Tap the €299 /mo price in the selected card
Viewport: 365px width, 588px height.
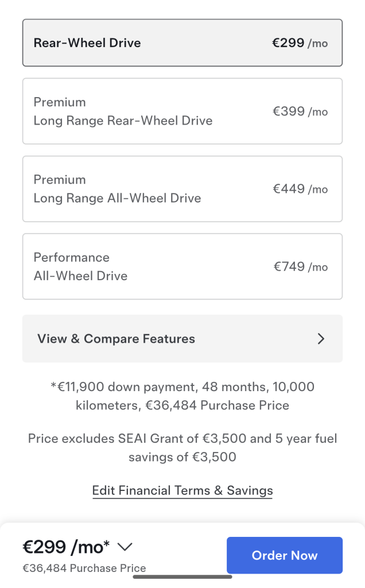point(300,42)
